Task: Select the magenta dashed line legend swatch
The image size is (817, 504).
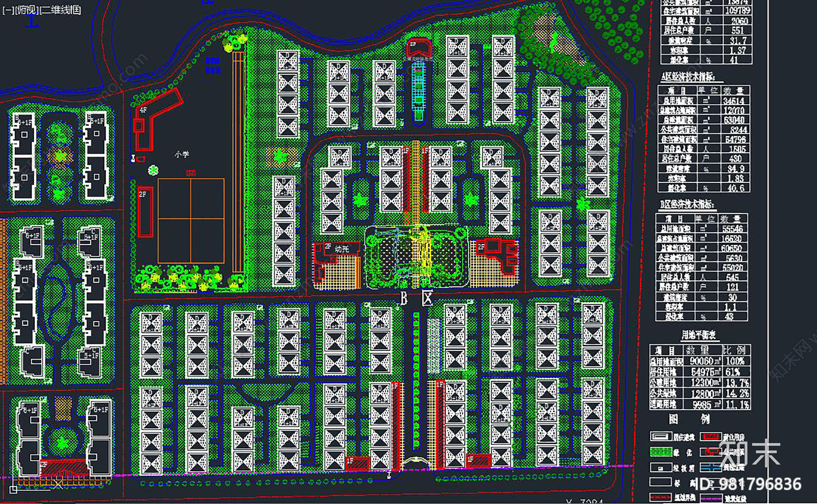Action: (x=711, y=498)
